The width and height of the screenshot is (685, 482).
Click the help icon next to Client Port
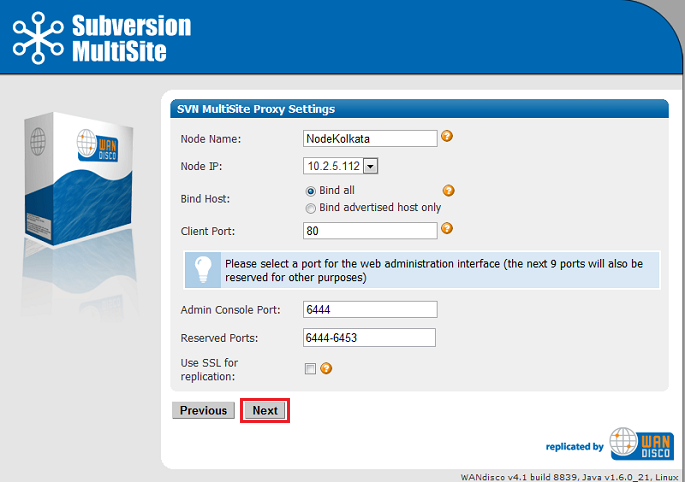(x=446, y=228)
